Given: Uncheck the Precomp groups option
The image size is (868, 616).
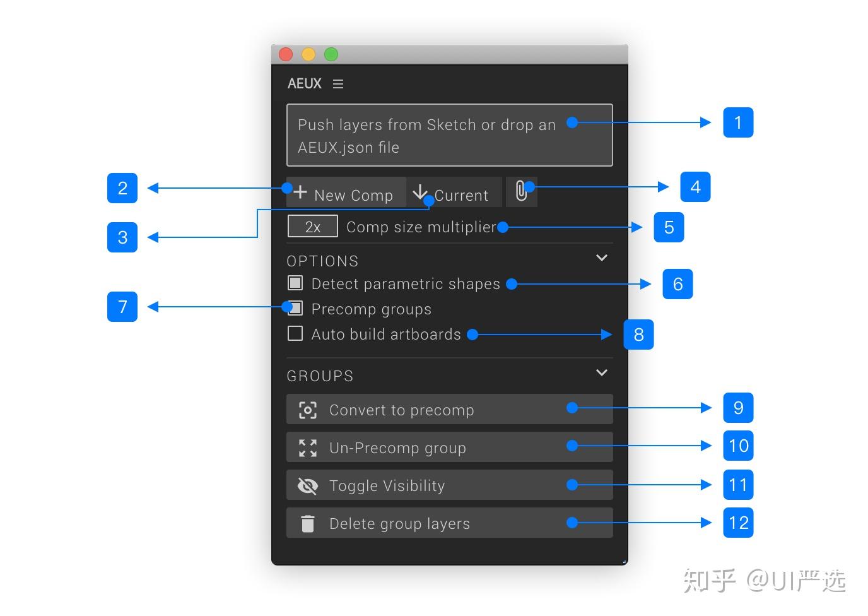Looking at the screenshot, I should [295, 308].
